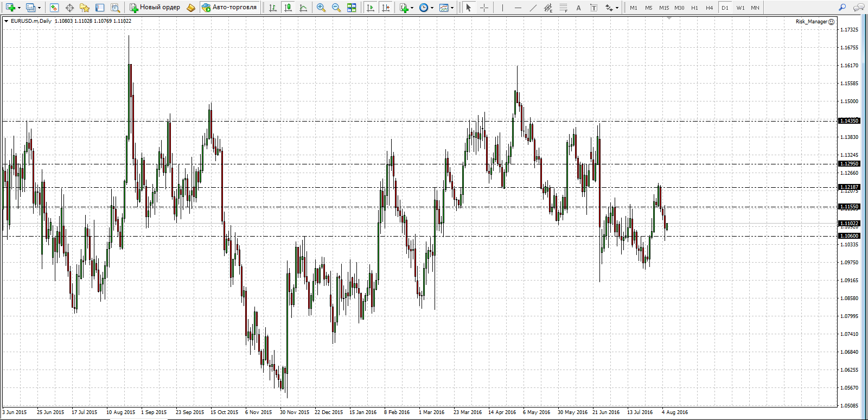Tile chart windows
The image size is (868, 420).
352,8
